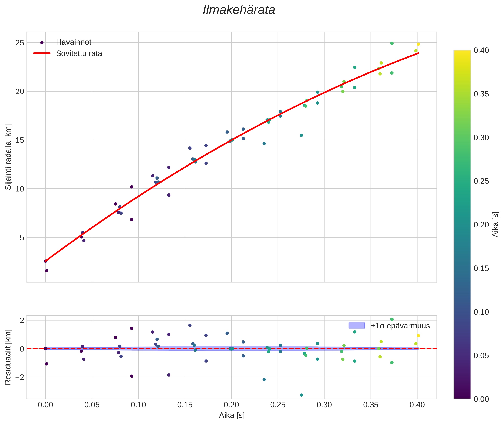The width and height of the screenshot is (504, 424).
Task: Click the Ilmakehärata plot title
Action: (x=239, y=10)
